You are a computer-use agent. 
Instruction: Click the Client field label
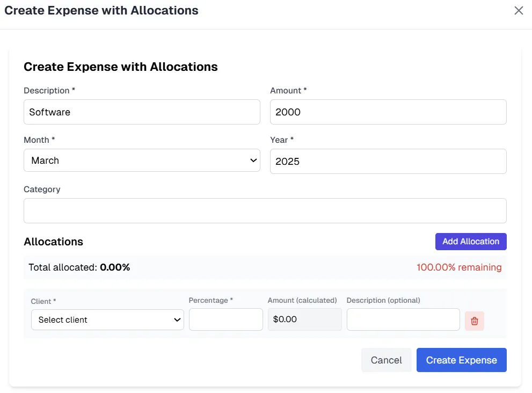tap(43, 302)
